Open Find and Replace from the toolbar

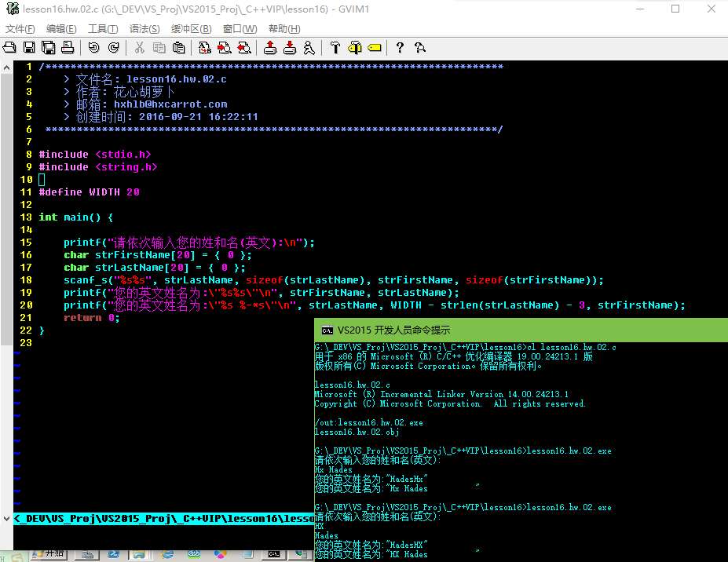(205, 47)
